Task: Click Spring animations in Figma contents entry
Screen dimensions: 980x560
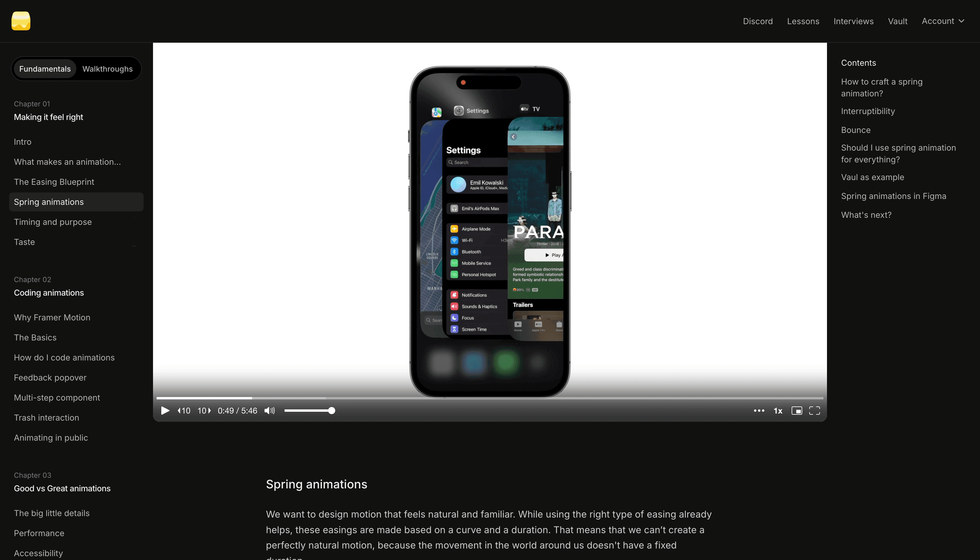Action: pyautogui.click(x=893, y=196)
